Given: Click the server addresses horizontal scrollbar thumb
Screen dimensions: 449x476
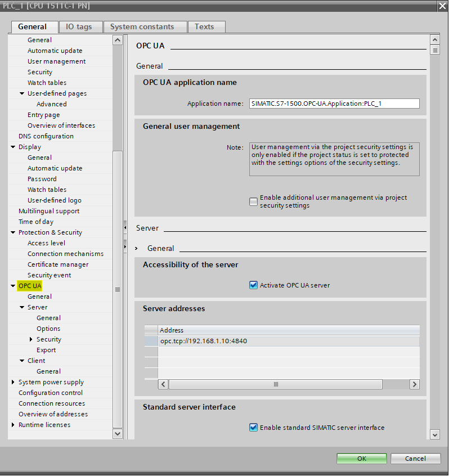Looking at the screenshot, I should 276,384.
